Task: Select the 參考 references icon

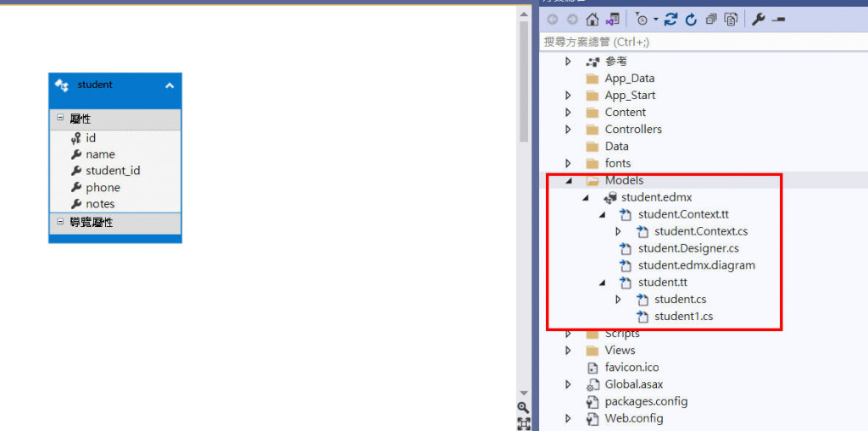Action: tap(593, 62)
